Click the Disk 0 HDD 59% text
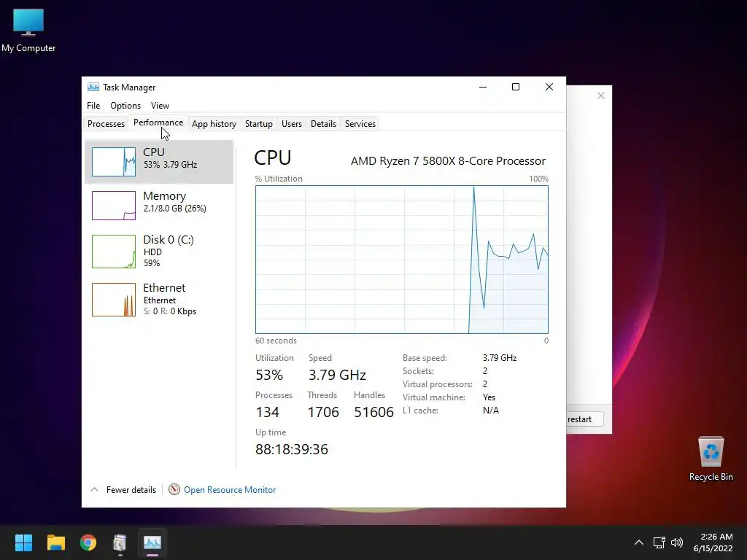The height and width of the screenshot is (560, 747). click(x=152, y=257)
